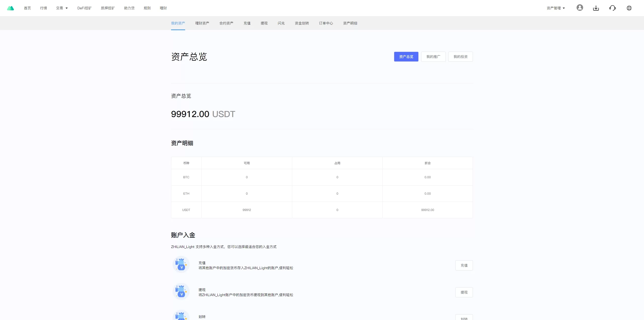Go to the 资金划转 tab
This screenshot has height=320, width=644.
coord(302,23)
